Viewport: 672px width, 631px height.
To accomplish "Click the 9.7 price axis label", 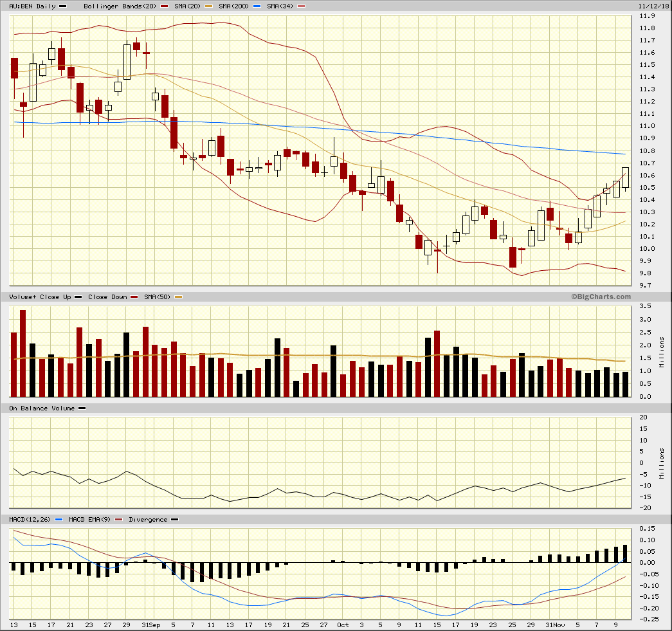I will (646, 286).
